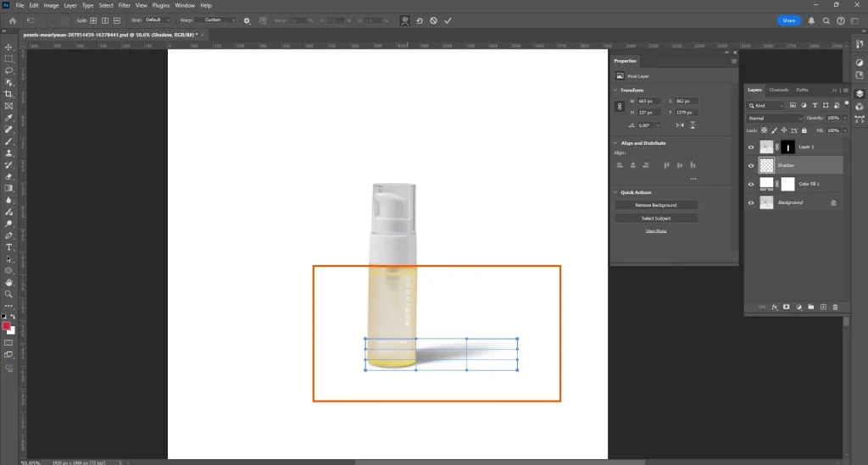
Task: Select the Pen tool
Action: point(8,235)
